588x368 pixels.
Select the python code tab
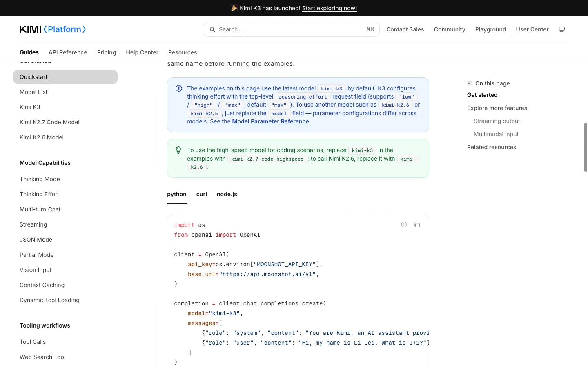[x=177, y=194]
